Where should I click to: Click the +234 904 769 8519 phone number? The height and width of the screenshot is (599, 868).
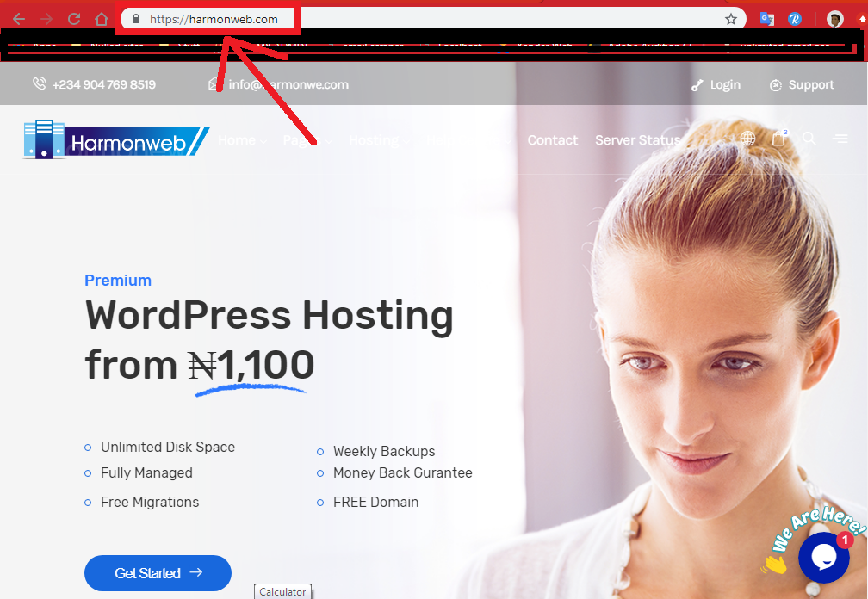pyautogui.click(x=104, y=84)
